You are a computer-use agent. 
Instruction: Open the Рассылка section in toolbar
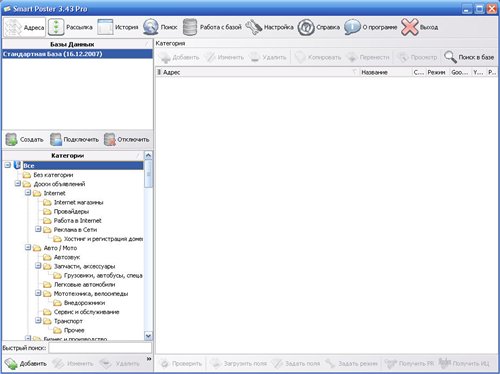point(71,27)
